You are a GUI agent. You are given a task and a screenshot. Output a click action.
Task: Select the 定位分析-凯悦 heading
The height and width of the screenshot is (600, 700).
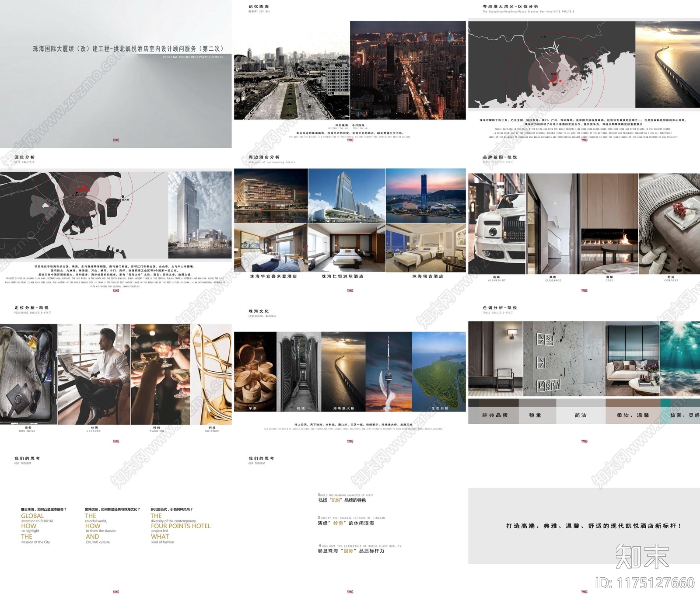click(x=31, y=308)
